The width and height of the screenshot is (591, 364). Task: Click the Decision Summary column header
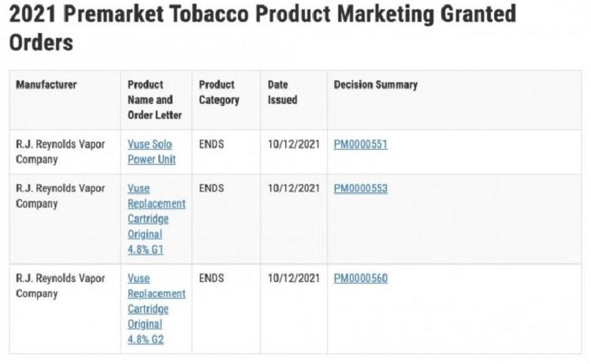pyautogui.click(x=376, y=85)
